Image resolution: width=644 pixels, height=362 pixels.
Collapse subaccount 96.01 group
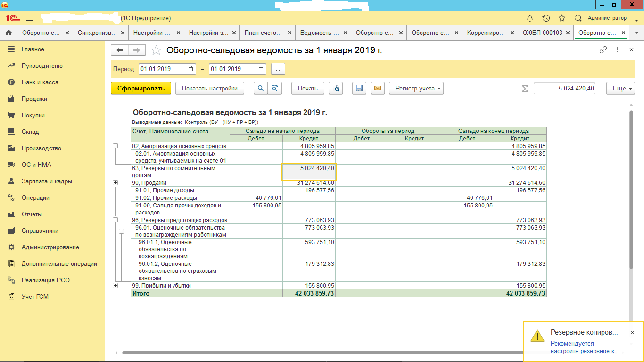pos(121,231)
